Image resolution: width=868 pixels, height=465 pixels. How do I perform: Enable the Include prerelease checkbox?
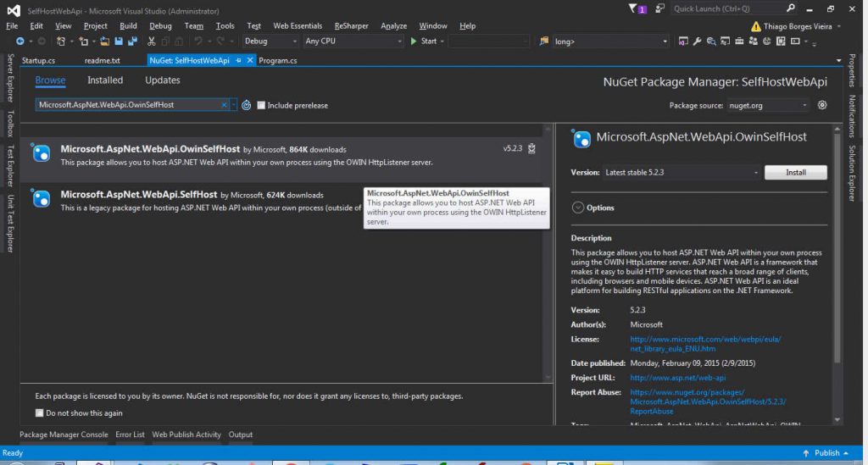(x=262, y=106)
